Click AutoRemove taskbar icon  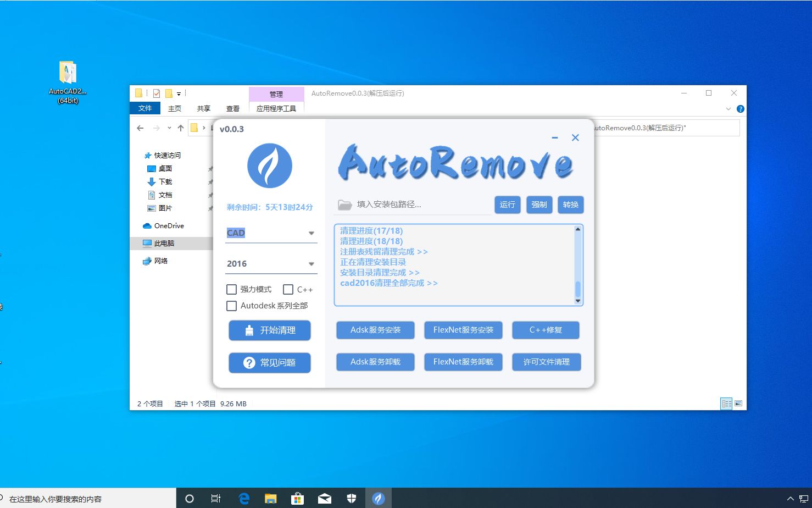(x=379, y=499)
